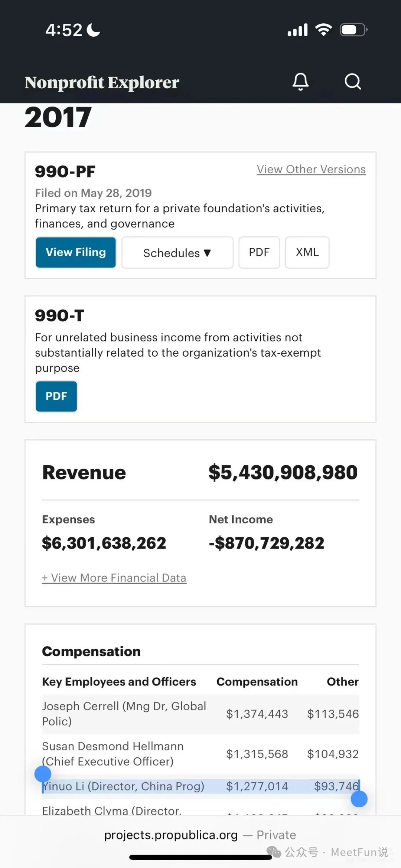Tap the battery status icon
This screenshot has height=868, width=401.
pyautogui.click(x=353, y=30)
